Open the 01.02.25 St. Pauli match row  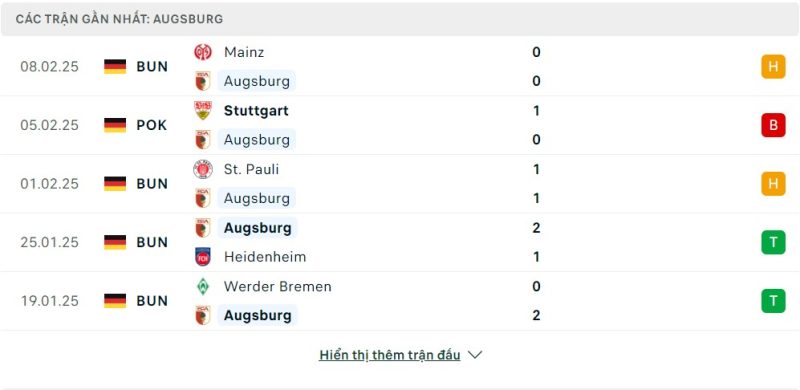(400, 184)
